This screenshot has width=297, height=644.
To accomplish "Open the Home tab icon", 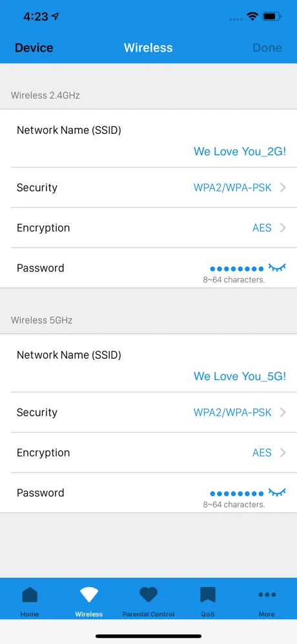I will click(x=30, y=594).
